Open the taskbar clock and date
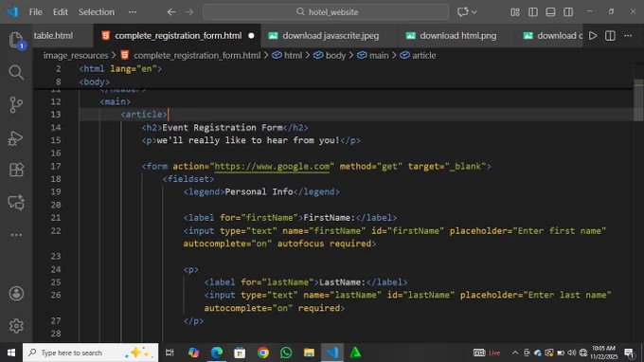This screenshot has height=362, width=644. [604, 353]
